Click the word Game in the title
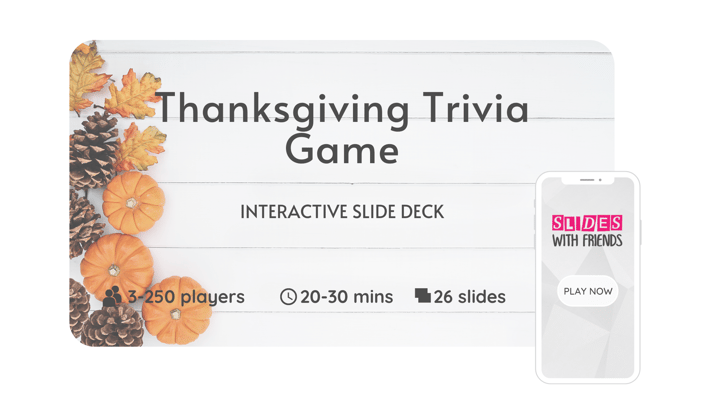 [342, 150]
